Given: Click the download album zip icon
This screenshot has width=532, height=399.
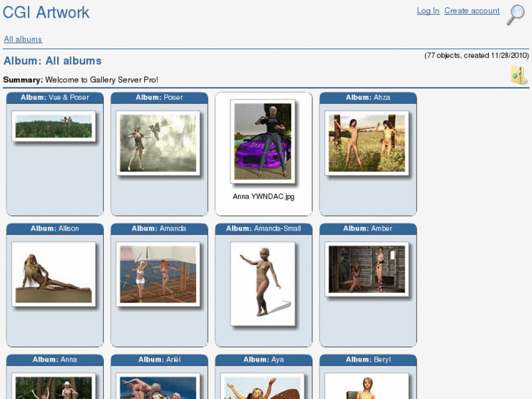Looking at the screenshot, I should tap(519, 75).
